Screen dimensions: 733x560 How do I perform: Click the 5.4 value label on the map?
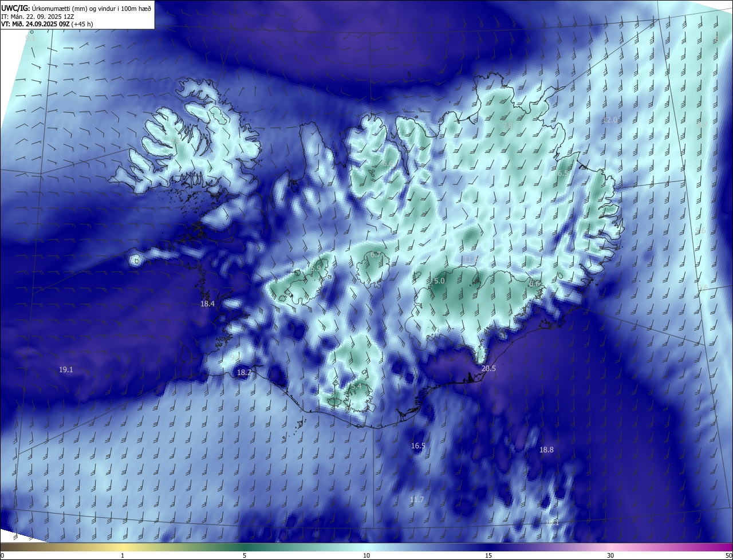(x=356, y=387)
